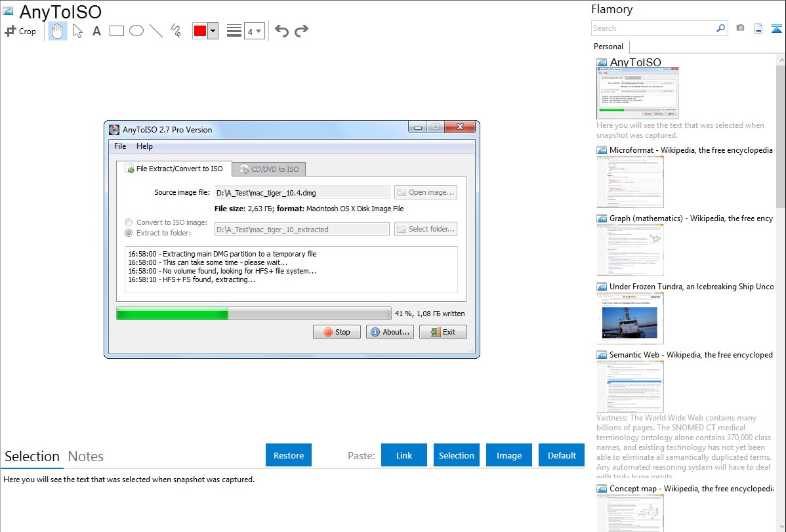Click the Flamory logo icon beside title
The image size is (786, 532).
click(x=8, y=12)
